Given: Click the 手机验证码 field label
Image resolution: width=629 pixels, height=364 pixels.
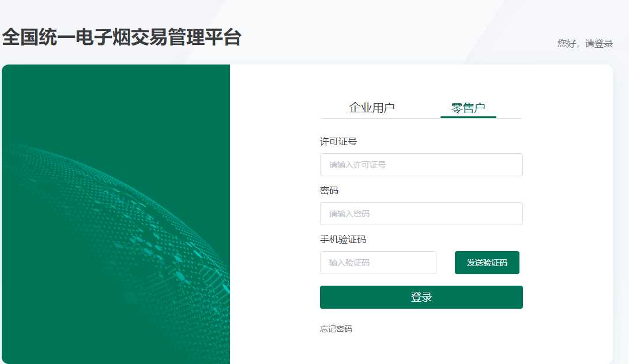Looking at the screenshot, I should tap(343, 240).
